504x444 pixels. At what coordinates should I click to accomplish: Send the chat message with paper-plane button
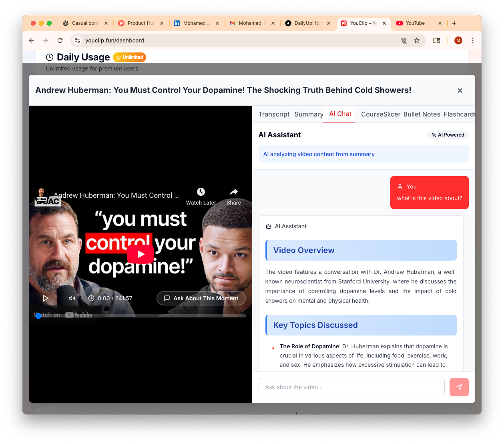click(459, 387)
